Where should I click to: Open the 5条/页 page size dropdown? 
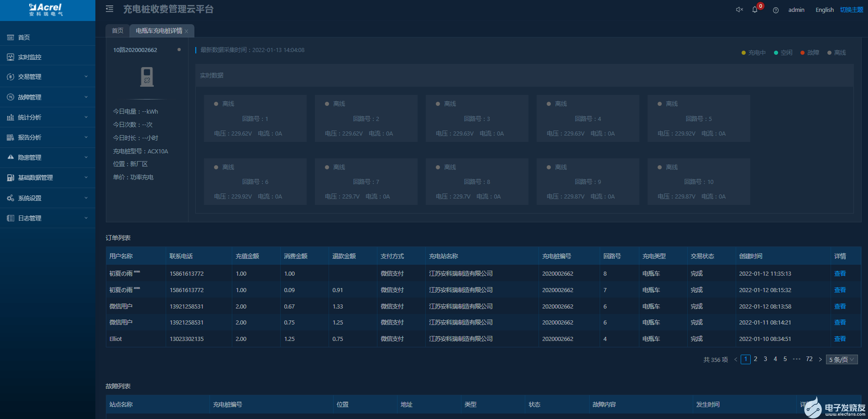click(842, 360)
